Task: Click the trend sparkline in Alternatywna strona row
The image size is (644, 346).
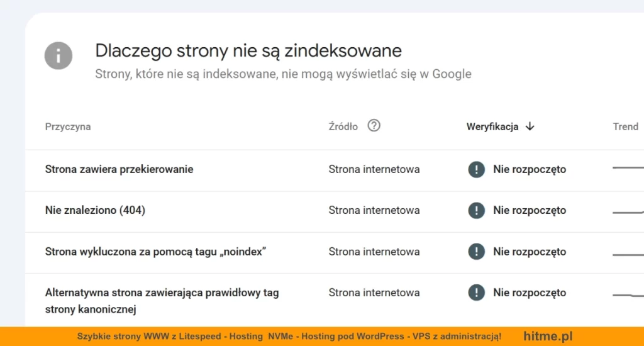Action: pyautogui.click(x=628, y=295)
